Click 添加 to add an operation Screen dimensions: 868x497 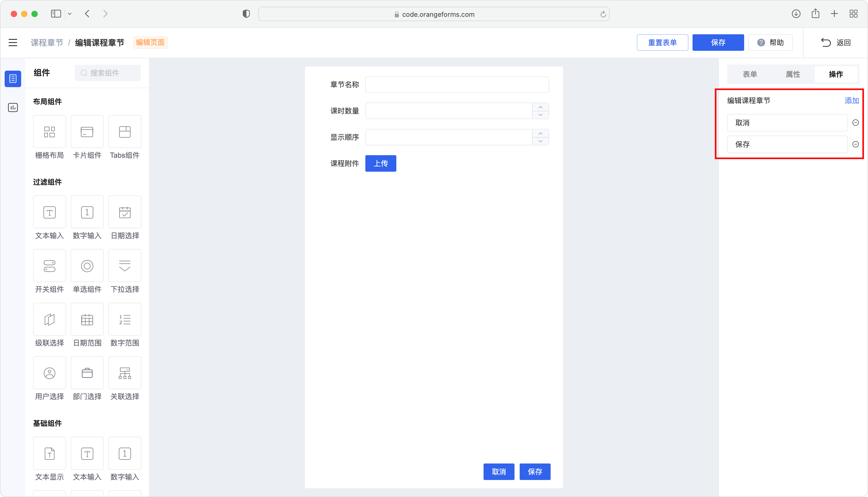851,100
